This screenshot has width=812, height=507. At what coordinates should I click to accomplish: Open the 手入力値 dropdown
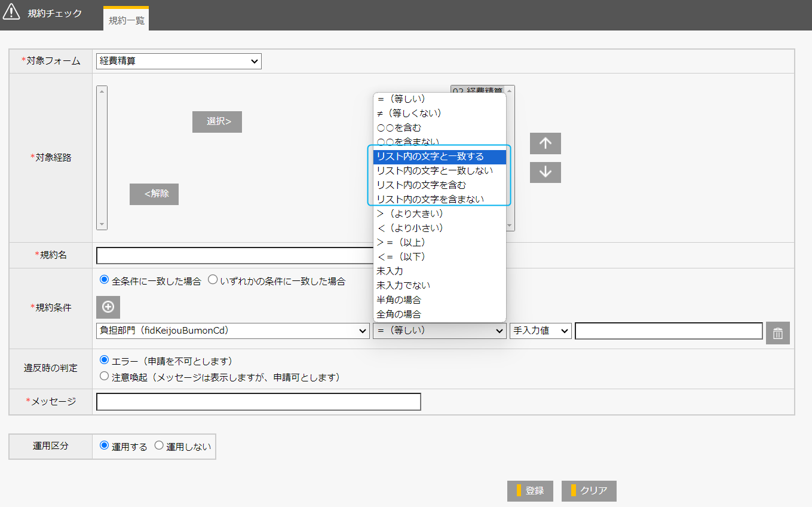541,331
